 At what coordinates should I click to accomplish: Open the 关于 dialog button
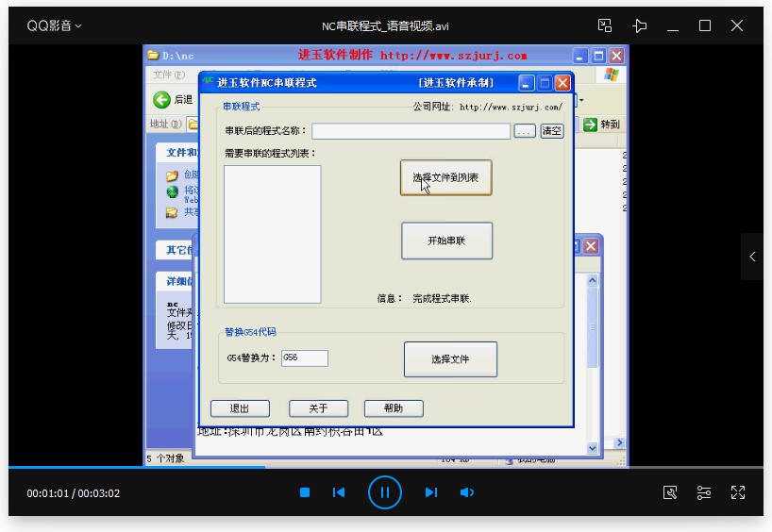(x=319, y=408)
